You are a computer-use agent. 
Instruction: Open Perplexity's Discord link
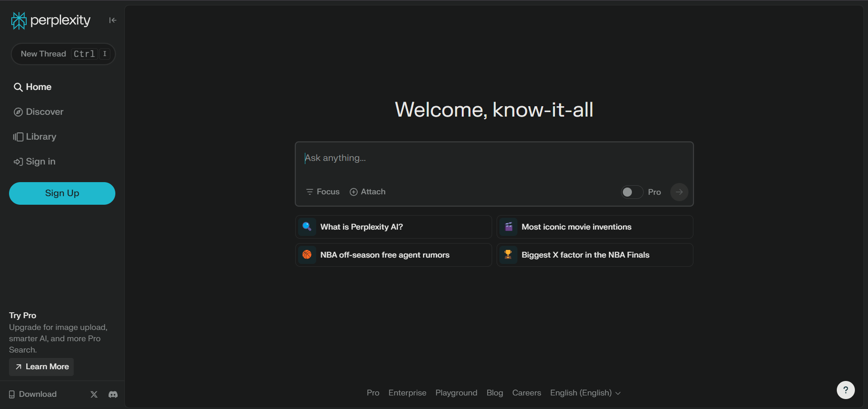tap(113, 394)
